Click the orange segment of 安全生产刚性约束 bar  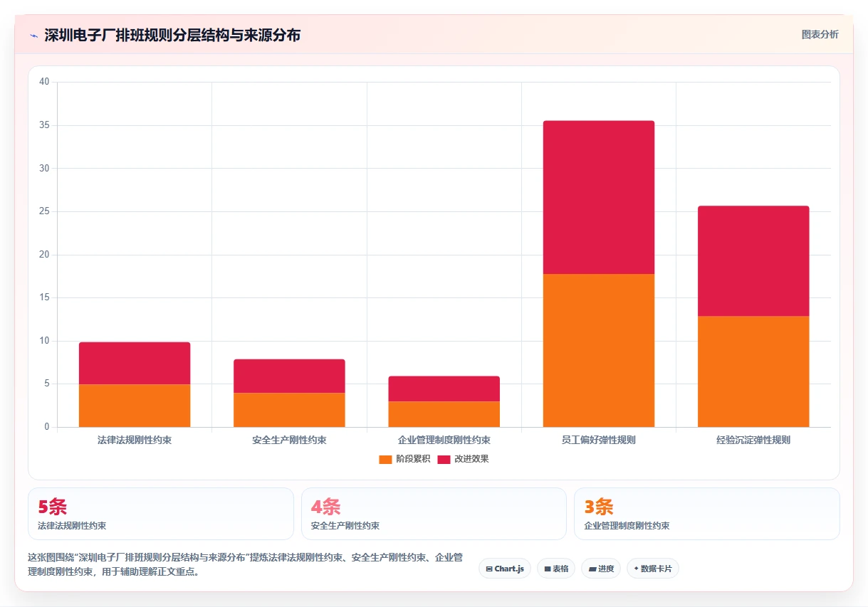289,410
